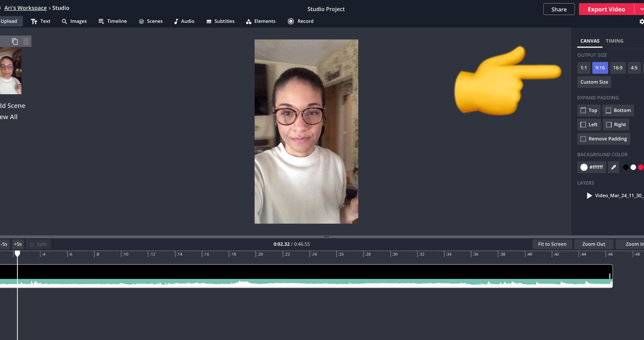
Task: Open the Subtitles tool
Action: (x=220, y=21)
